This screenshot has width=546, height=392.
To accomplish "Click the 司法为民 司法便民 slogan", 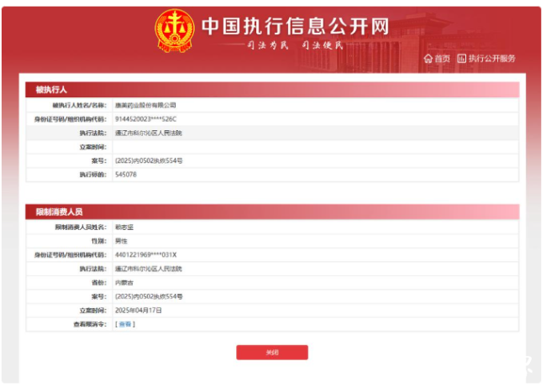I will (295, 45).
